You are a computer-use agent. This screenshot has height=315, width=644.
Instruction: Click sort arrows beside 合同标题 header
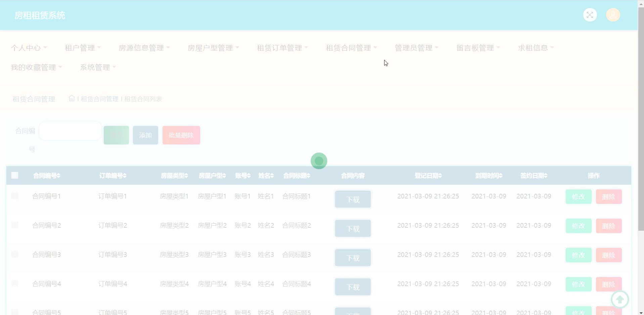(x=309, y=176)
